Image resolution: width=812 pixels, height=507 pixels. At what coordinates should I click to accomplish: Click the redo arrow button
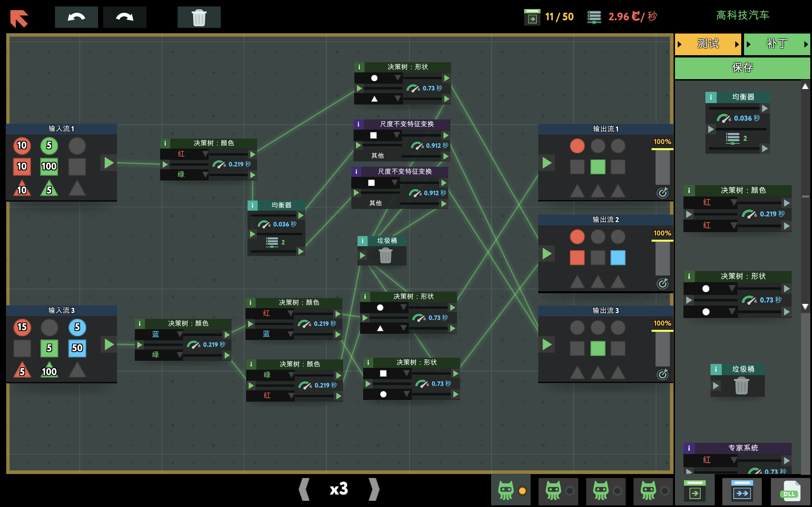coord(125,17)
